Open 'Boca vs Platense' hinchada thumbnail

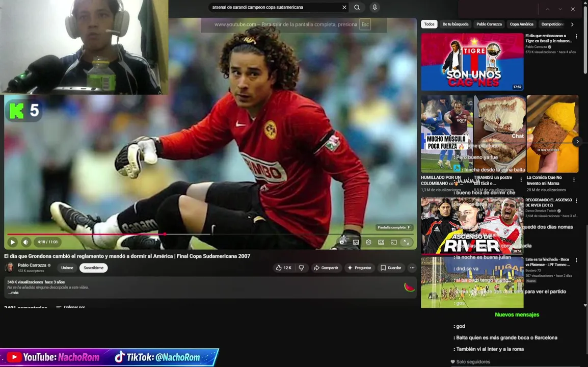[472, 282]
